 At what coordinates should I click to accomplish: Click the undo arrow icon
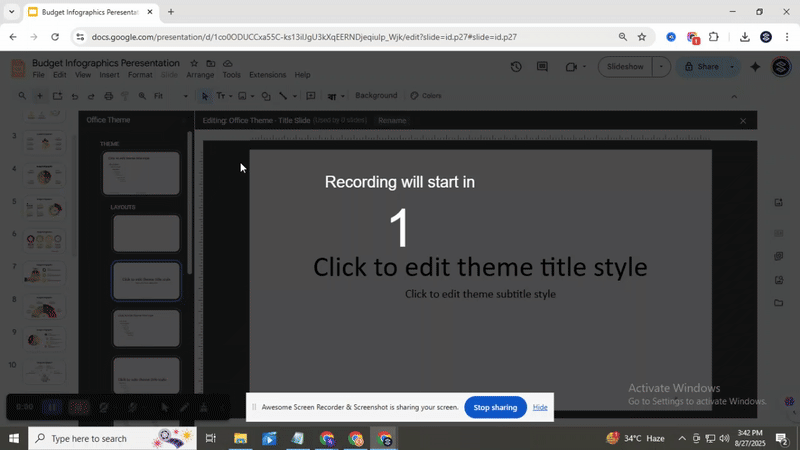click(x=74, y=96)
